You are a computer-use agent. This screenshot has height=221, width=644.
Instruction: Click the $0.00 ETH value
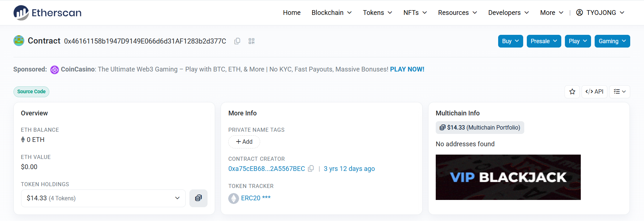coord(29,167)
